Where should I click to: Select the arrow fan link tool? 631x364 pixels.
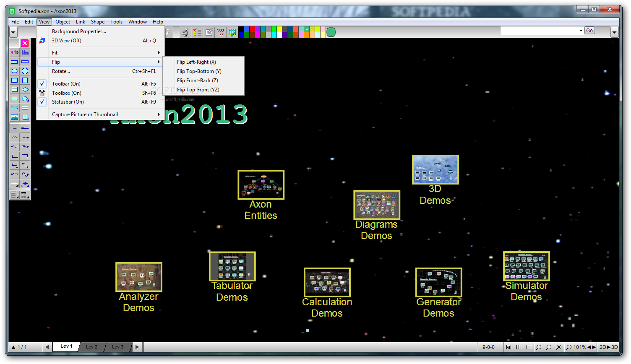25,183
